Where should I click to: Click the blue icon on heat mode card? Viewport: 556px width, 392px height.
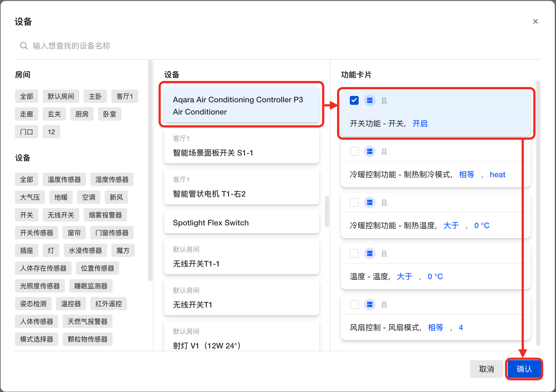[x=369, y=151]
